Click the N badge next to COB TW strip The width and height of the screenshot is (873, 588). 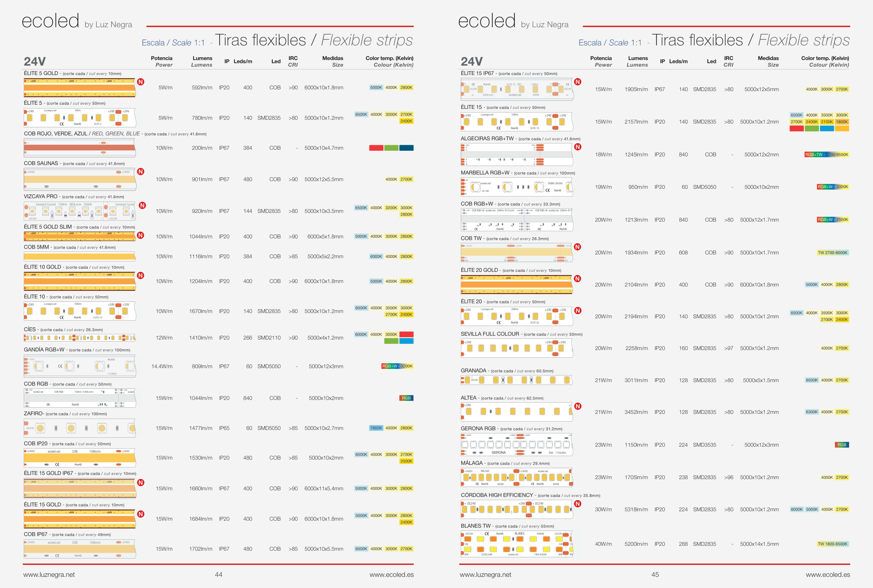pos(578,247)
